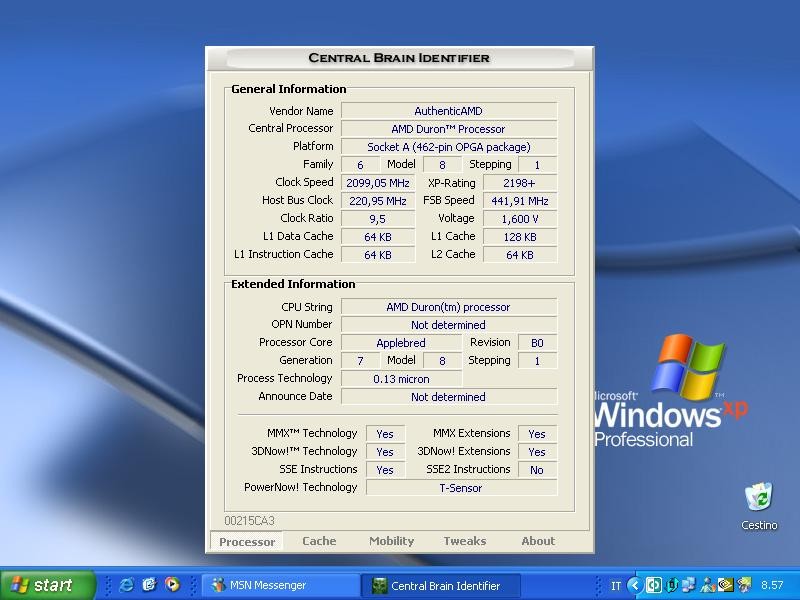Click the OPN Number field Not determined
Viewport: 800px width, 600px height.
(x=449, y=324)
